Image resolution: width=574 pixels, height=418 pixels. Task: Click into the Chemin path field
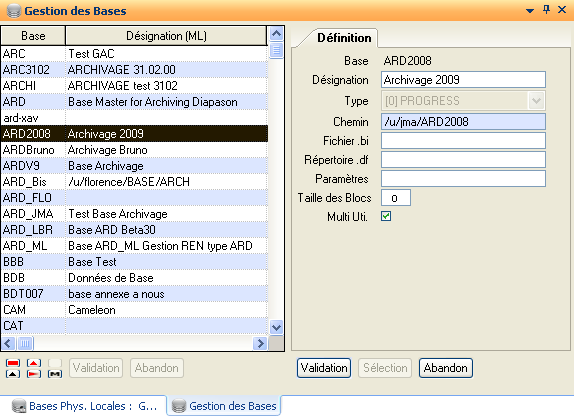[463, 122]
